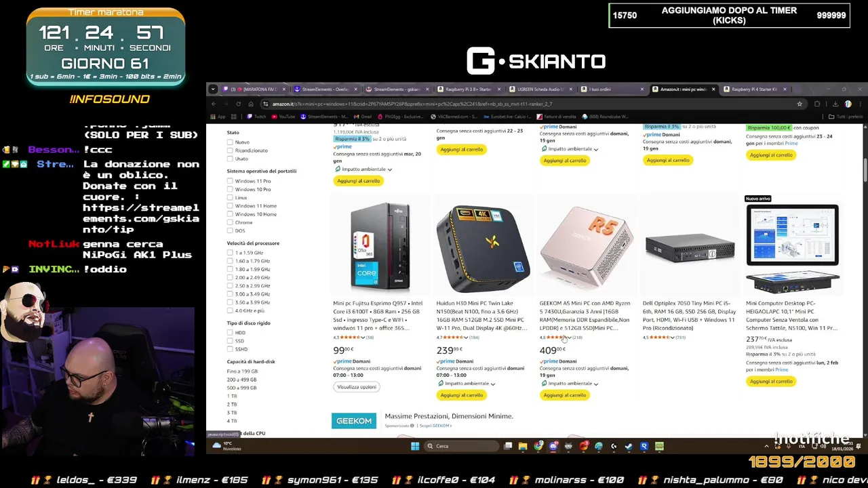Open Gmail bookmark in bookmarks bar

coord(363,117)
